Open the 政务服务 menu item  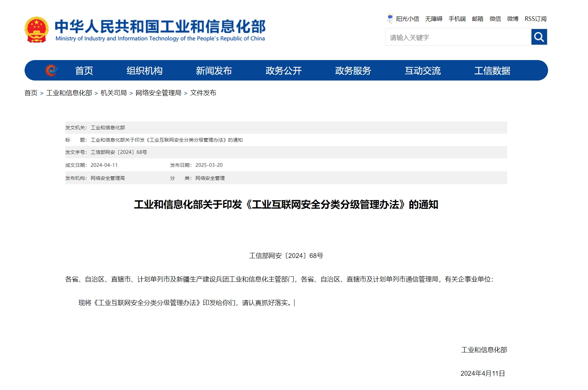click(353, 71)
